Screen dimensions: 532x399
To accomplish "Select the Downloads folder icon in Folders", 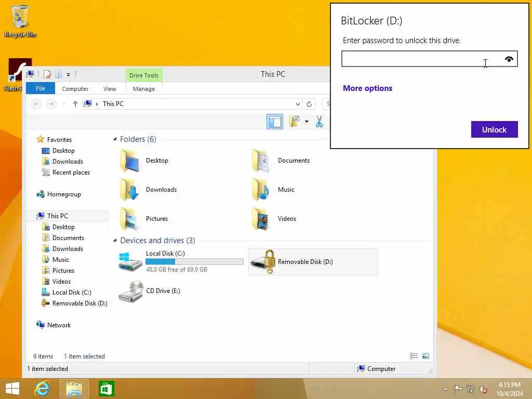I will [129, 190].
